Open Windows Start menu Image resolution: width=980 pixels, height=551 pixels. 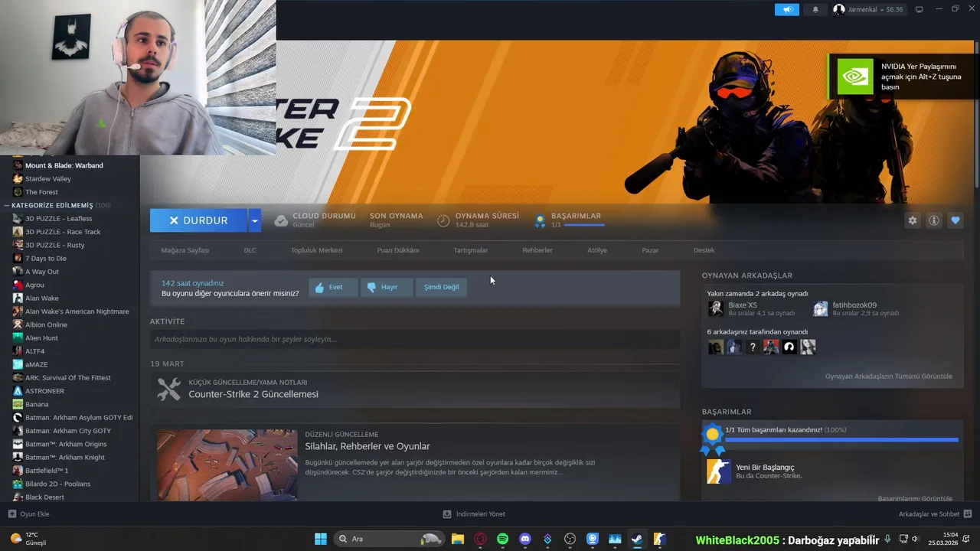(x=321, y=539)
